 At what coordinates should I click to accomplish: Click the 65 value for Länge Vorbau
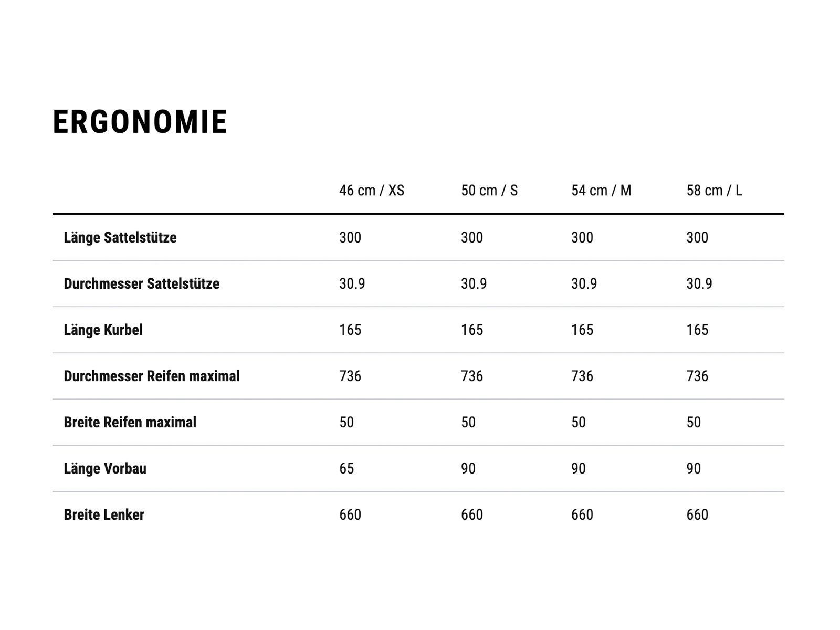(x=346, y=468)
